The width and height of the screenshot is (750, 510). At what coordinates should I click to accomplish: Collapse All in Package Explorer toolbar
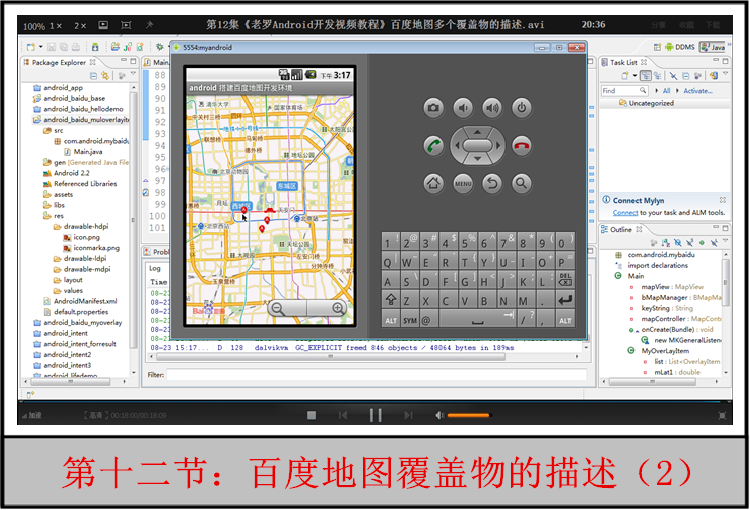(x=93, y=76)
